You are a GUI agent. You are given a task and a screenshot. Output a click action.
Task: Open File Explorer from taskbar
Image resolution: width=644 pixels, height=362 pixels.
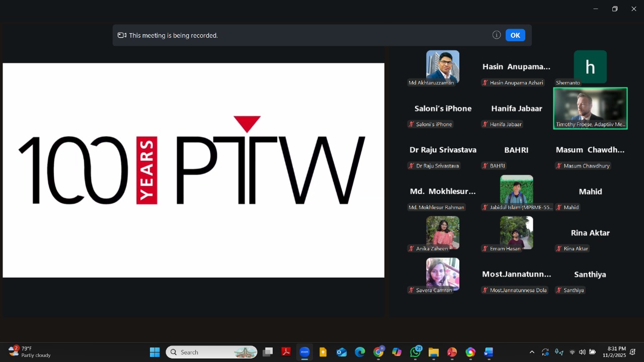tap(434, 352)
